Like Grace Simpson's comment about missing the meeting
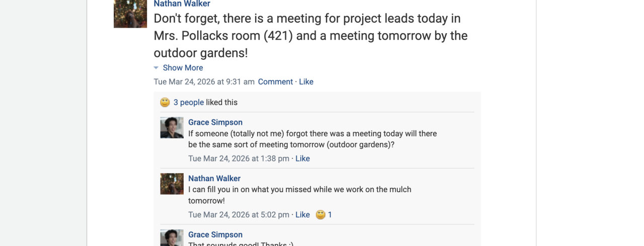 tap(302, 158)
